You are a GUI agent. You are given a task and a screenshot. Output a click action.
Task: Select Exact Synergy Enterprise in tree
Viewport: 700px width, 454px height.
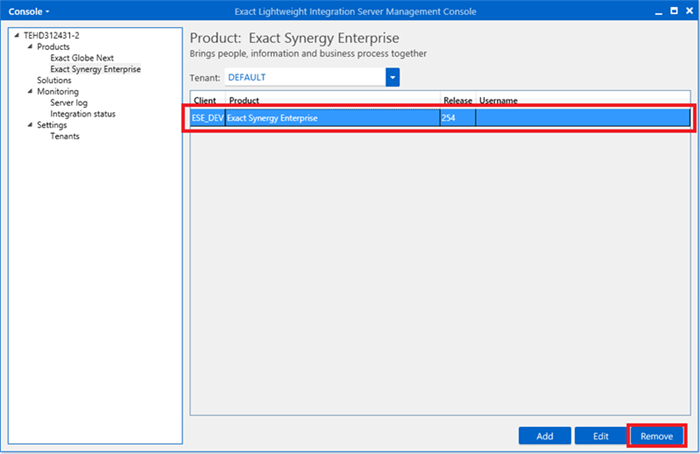pyautogui.click(x=95, y=69)
